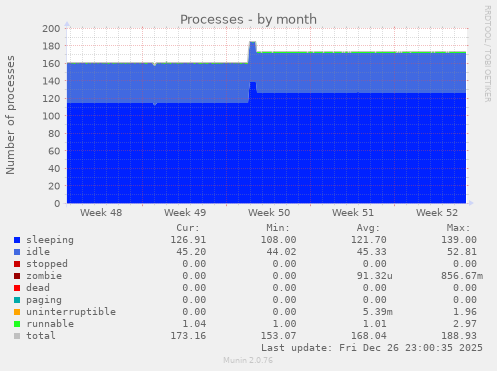Click runnable current value 1.04

coord(194,324)
